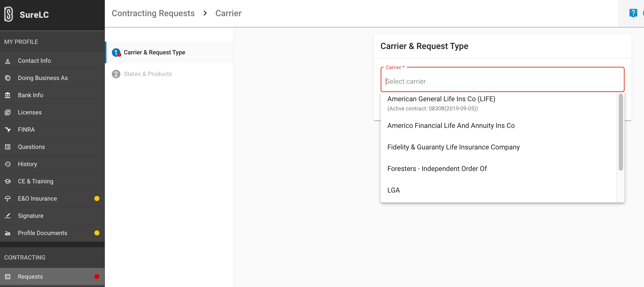Pick Fidelity & Guaranty Life Insurance Company
The height and width of the screenshot is (287, 644).
click(x=453, y=147)
